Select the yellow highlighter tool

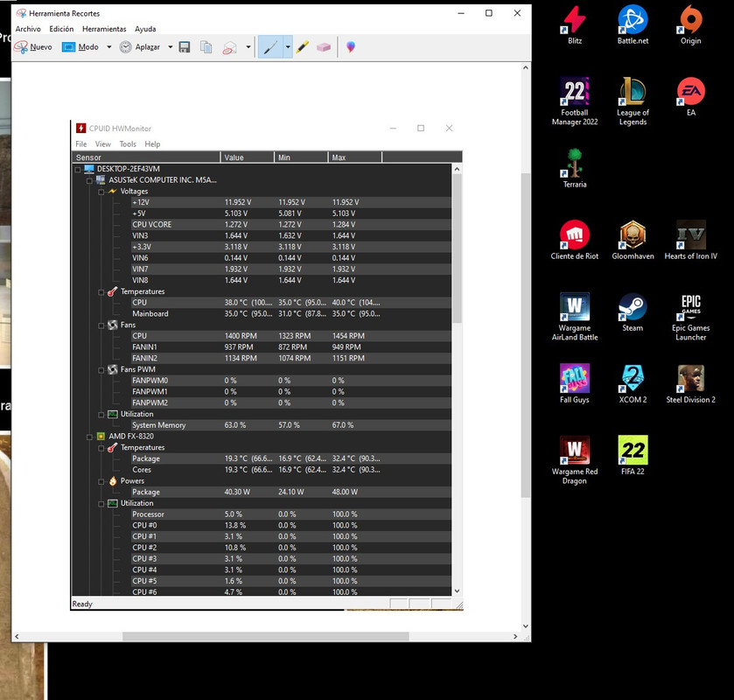(x=303, y=47)
